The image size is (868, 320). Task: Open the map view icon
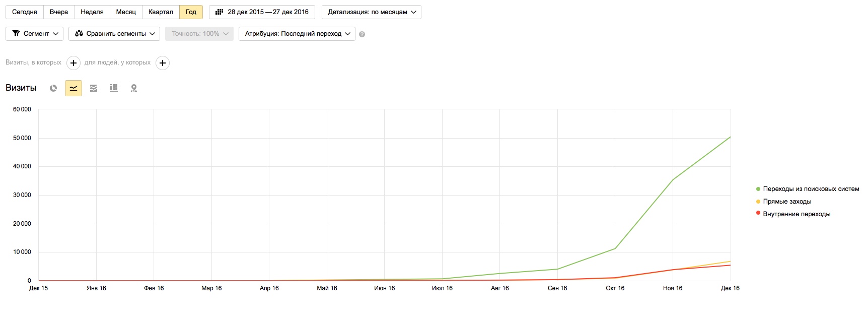[x=134, y=88]
